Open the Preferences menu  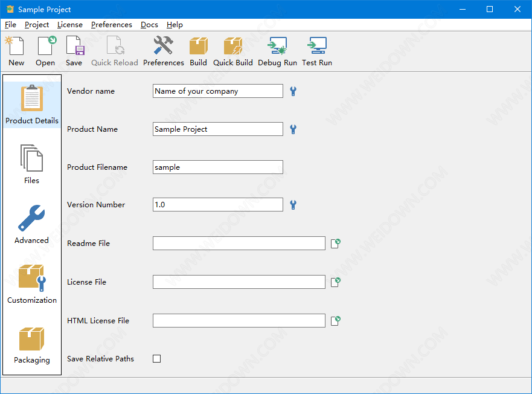pyautogui.click(x=112, y=25)
